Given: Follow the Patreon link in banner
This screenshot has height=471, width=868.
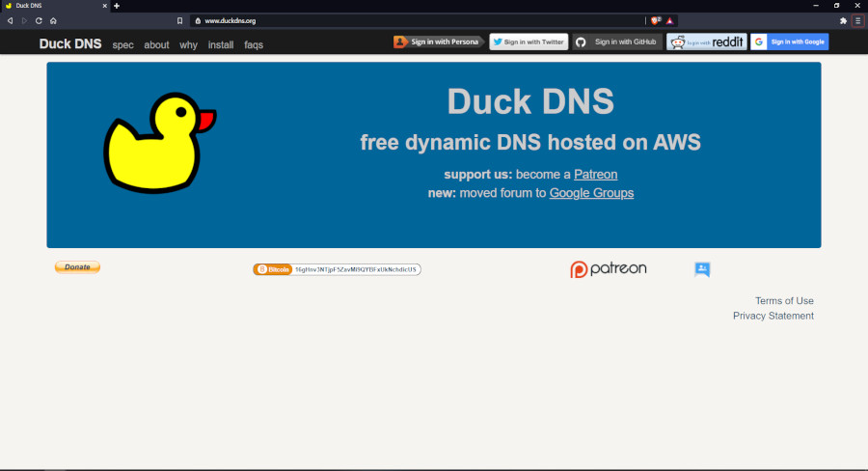Looking at the screenshot, I should point(596,174).
